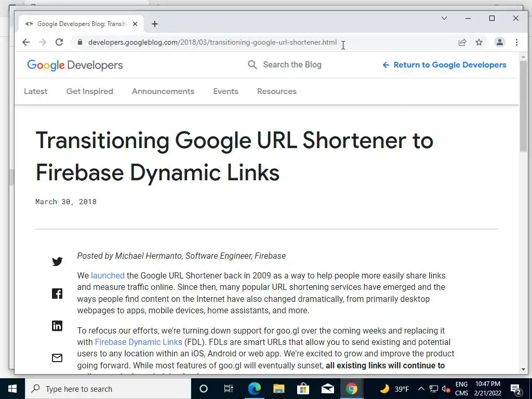Open the Get Inspired navigation tab
The width and height of the screenshot is (532, 399).
click(89, 91)
